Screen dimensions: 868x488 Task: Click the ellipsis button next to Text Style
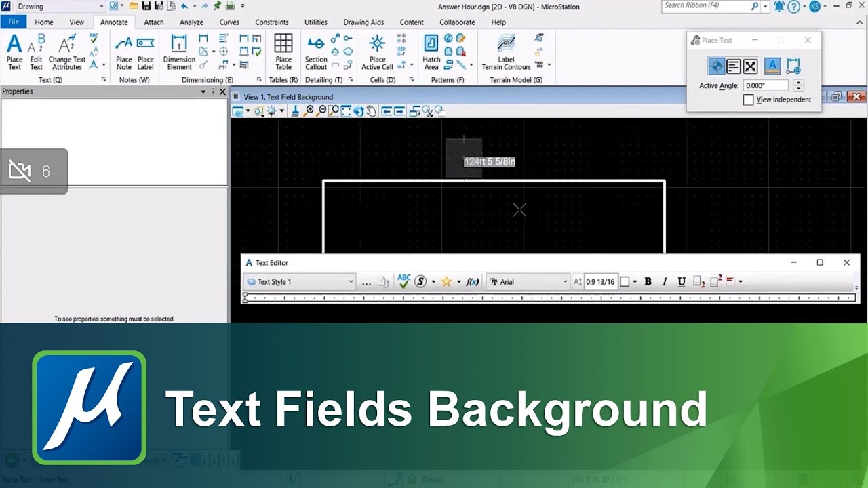coord(366,282)
